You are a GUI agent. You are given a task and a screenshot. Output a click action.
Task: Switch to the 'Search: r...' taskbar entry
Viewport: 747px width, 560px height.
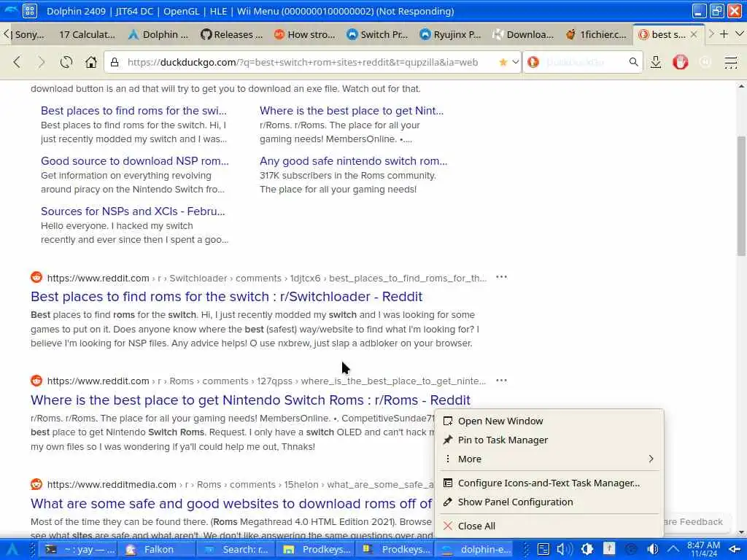(x=236, y=550)
